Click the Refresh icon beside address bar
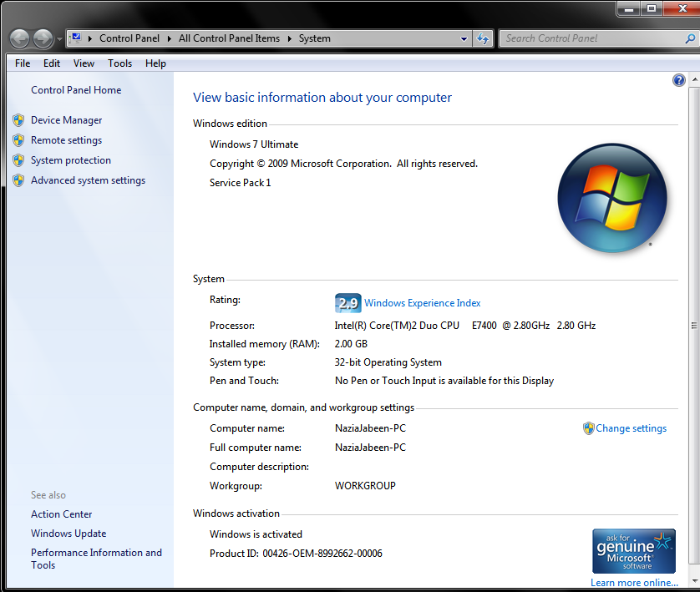Screen dimensions: 700x592 483,38
